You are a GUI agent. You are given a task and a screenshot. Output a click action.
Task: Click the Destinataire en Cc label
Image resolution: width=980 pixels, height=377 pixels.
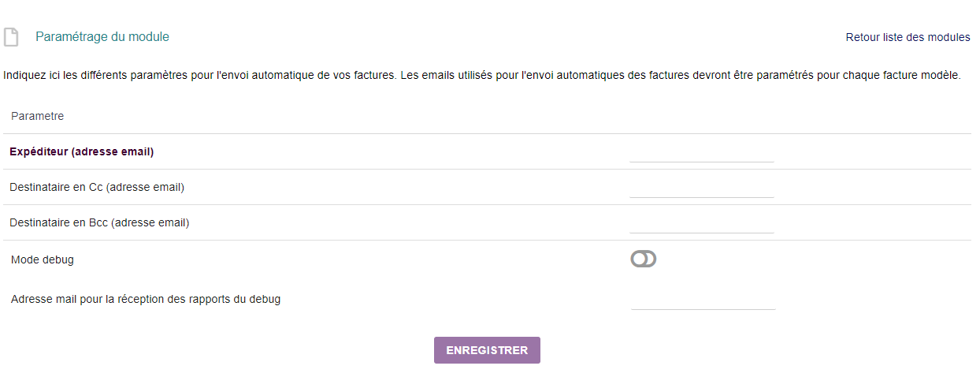pos(97,187)
